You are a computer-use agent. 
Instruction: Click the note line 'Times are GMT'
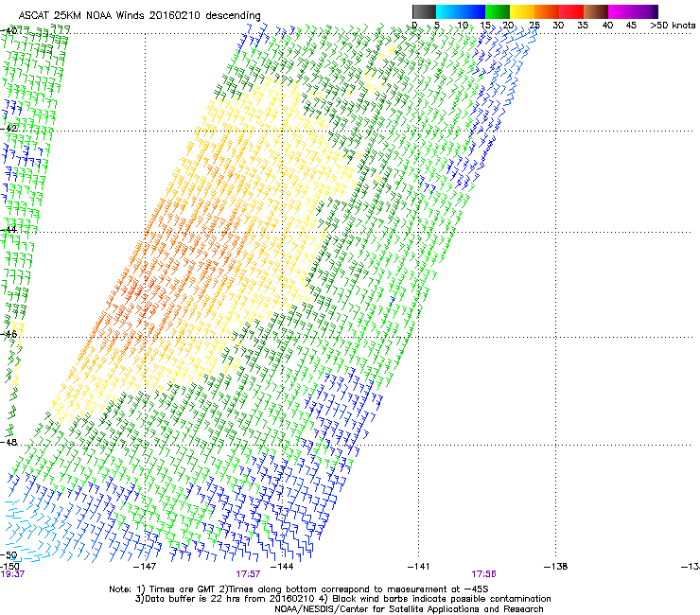pos(183,589)
